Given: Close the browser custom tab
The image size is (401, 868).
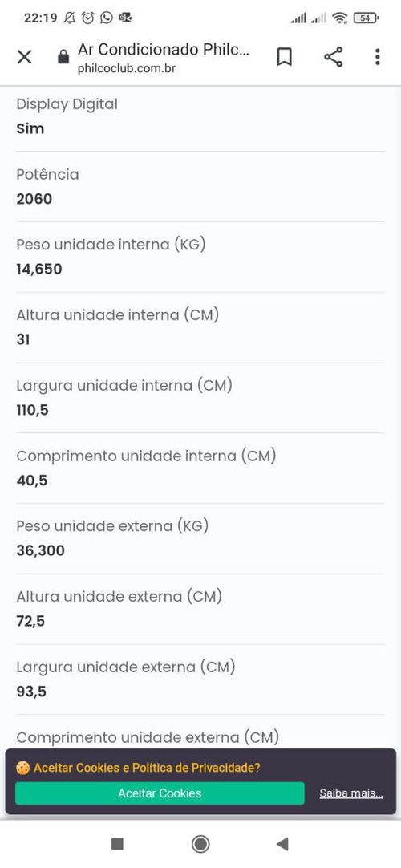Looking at the screenshot, I should pyautogui.click(x=24, y=57).
